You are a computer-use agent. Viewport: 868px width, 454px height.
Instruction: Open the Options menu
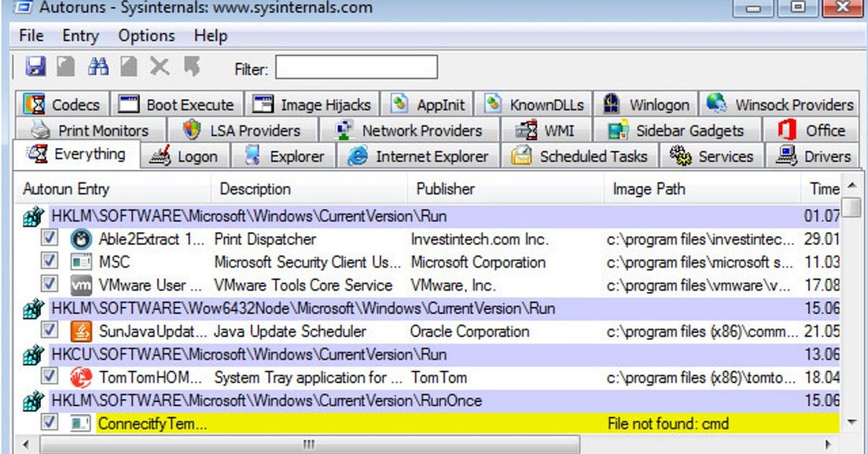point(146,36)
